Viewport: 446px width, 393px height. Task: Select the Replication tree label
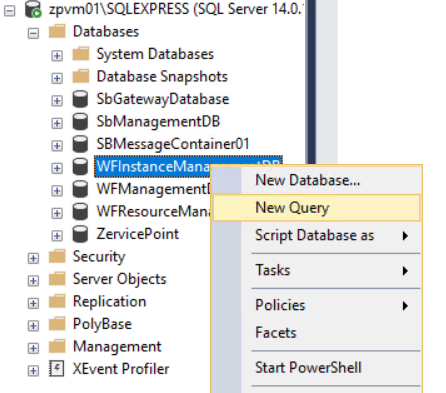(x=109, y=302)
